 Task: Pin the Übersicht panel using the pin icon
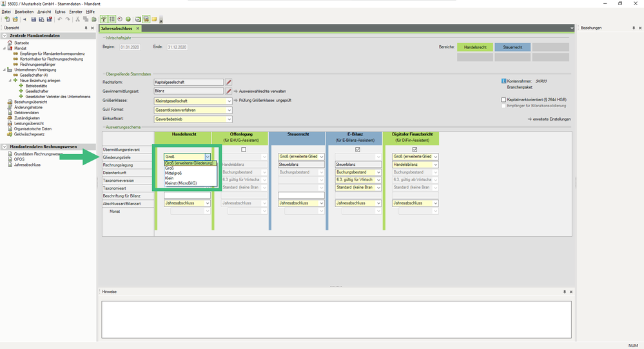click(x=86, y=28)
